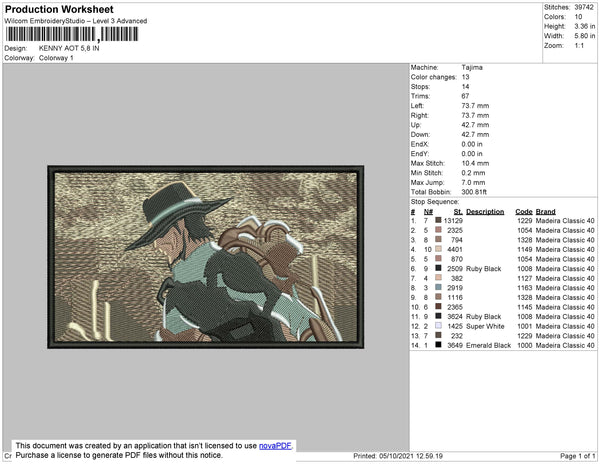Screen dimensions: 600x464
Task: Click the Machine value 'Tajima'
Action: click(x=472, y=67)
